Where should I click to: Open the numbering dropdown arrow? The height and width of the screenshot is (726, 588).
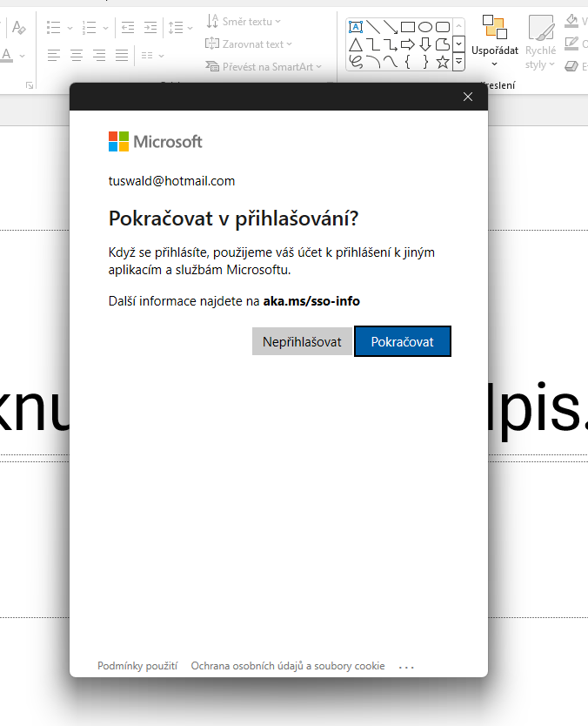click(105, 28)
